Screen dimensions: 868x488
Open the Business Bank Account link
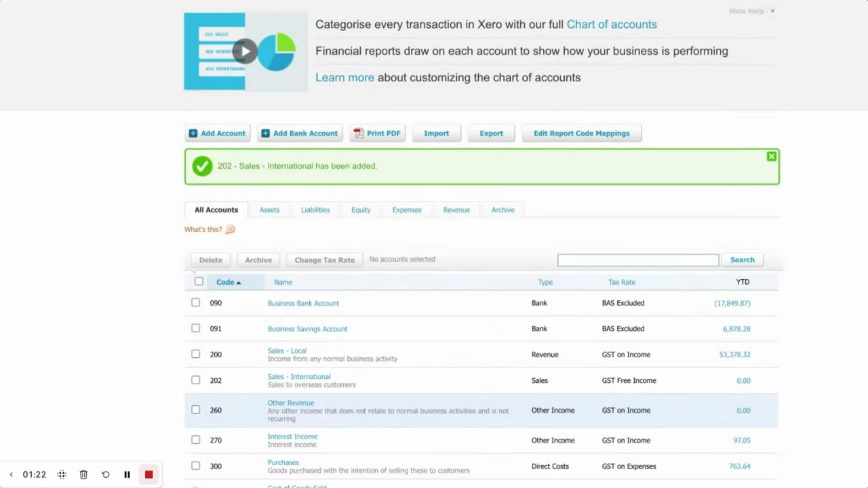[x=303, y=304]
